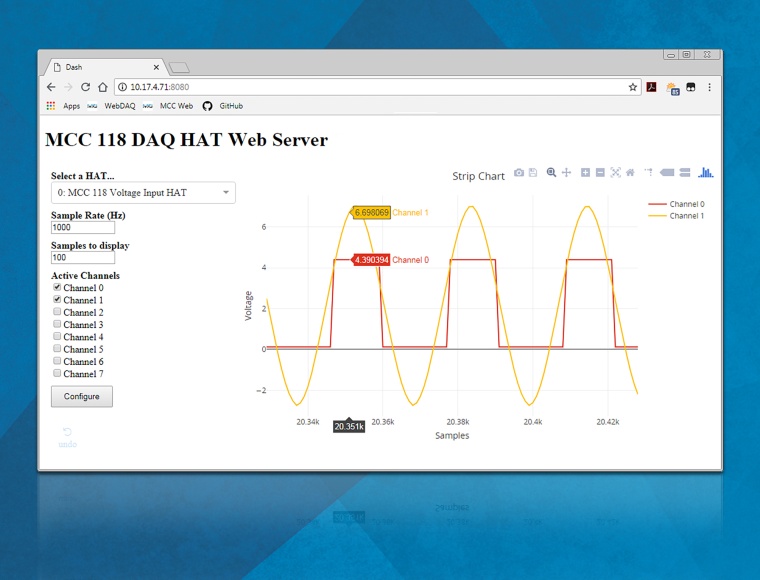
Task: Open the Chrome three-dot menu
Action: tap(710, 87)
